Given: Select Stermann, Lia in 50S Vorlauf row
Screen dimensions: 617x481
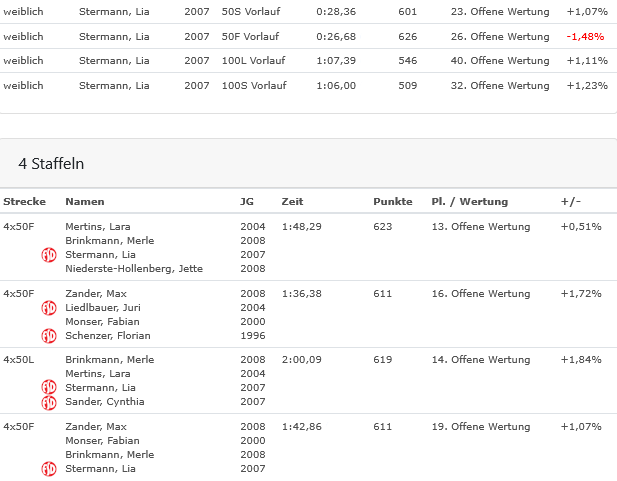Looking at the screenshot, I should (114, 12).
